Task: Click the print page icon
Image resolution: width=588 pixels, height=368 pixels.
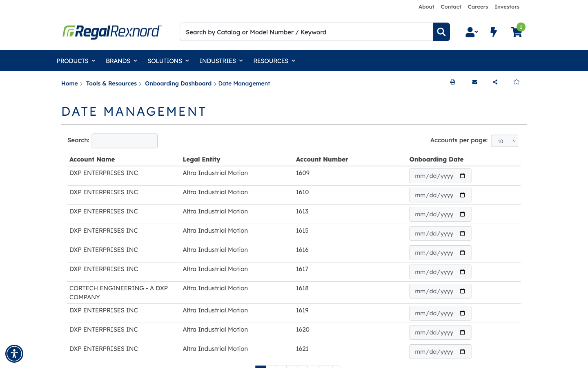Action: [452, 82]
